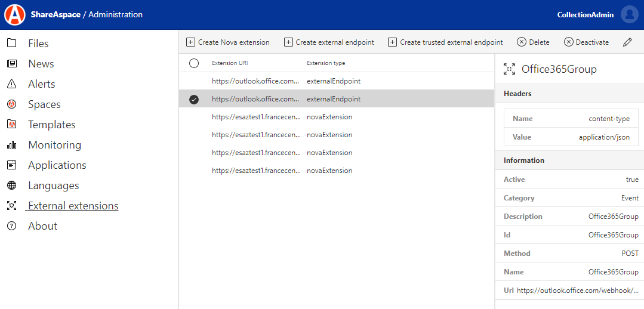Viewport: 644px width, 309px height.
Task: Sort by Extension URI column header
Action: tap(230, 63)
